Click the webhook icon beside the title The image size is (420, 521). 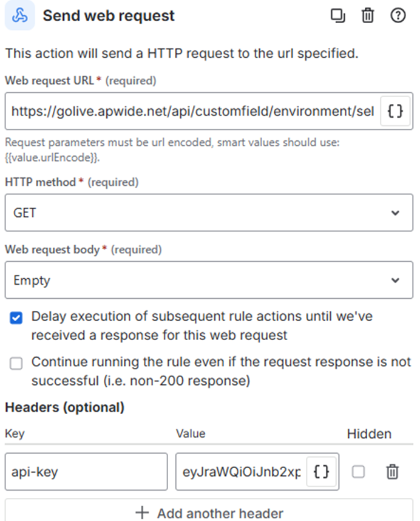click(19, 16)
